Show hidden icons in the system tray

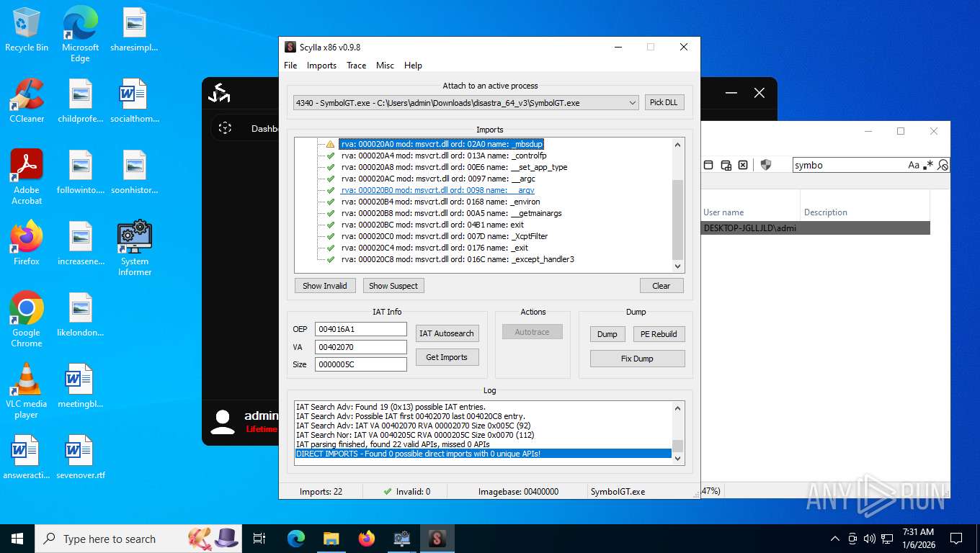835,539
